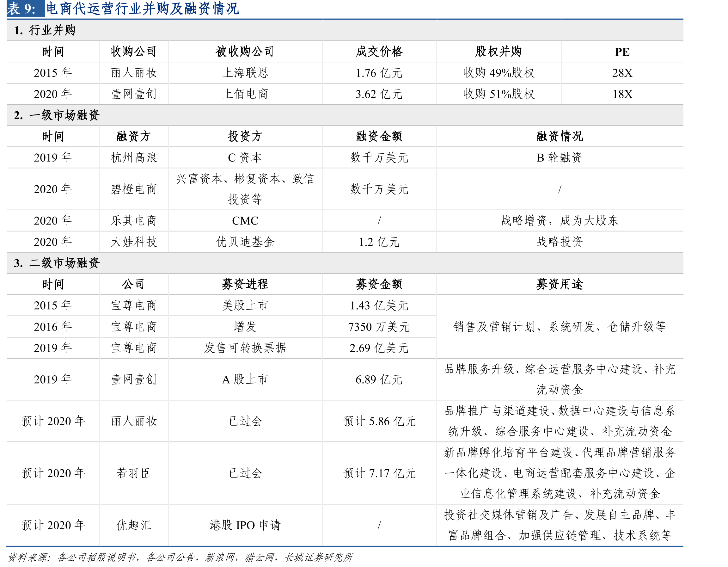Select cell 战略增资，成为大股东

[x=560, y=220]
